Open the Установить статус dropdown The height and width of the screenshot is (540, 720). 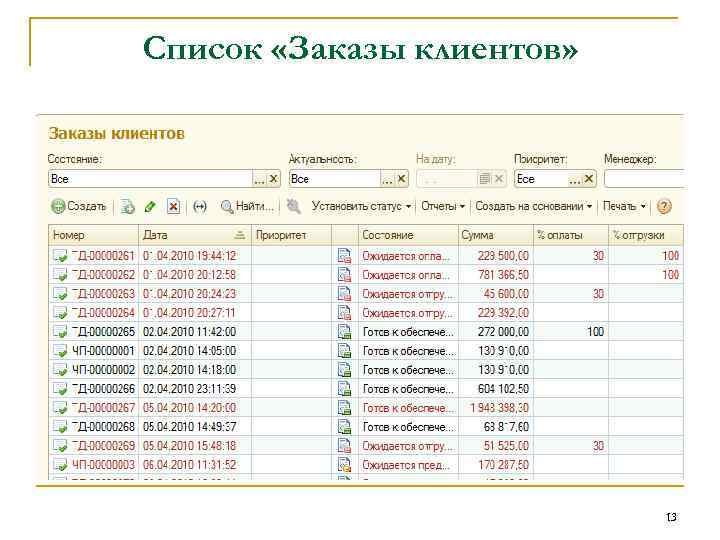click(361, 207)
